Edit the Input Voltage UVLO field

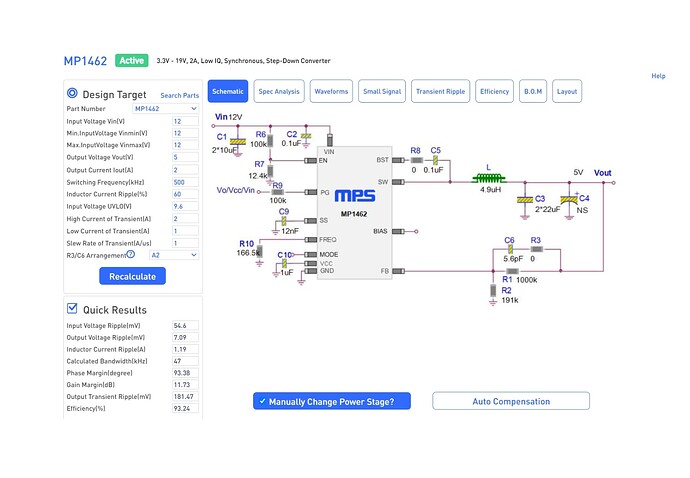coord(185,206)
